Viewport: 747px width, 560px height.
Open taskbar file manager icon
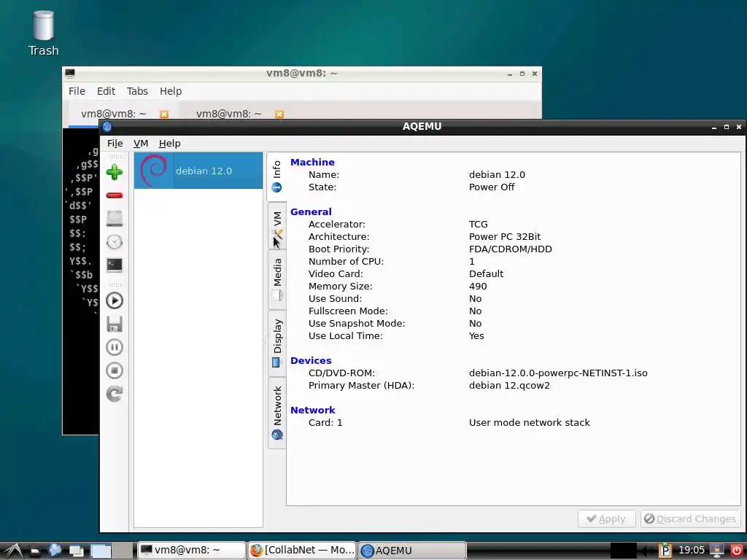click(x=34, y=551)
